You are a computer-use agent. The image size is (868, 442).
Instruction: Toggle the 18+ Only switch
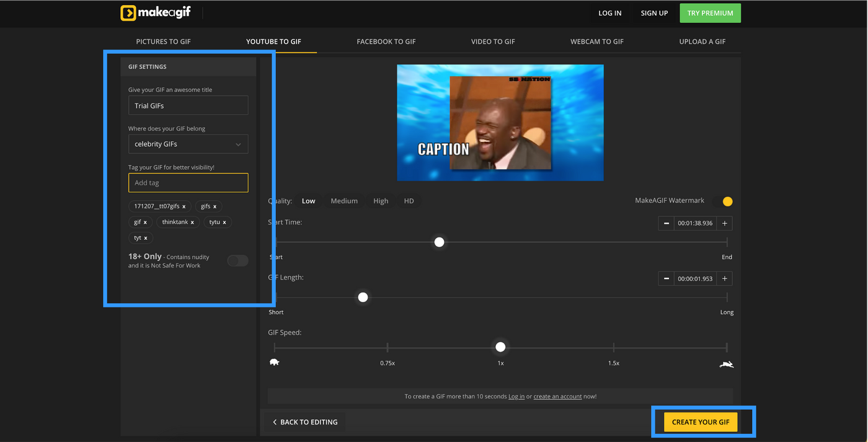point(237,261)
